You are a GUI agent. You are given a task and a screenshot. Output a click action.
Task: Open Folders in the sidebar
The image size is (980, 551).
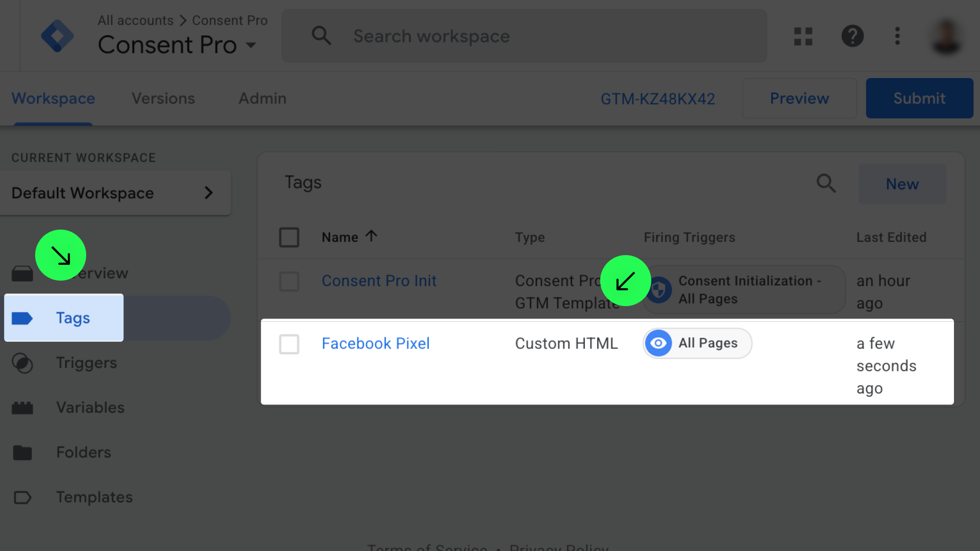coord(83,453)
